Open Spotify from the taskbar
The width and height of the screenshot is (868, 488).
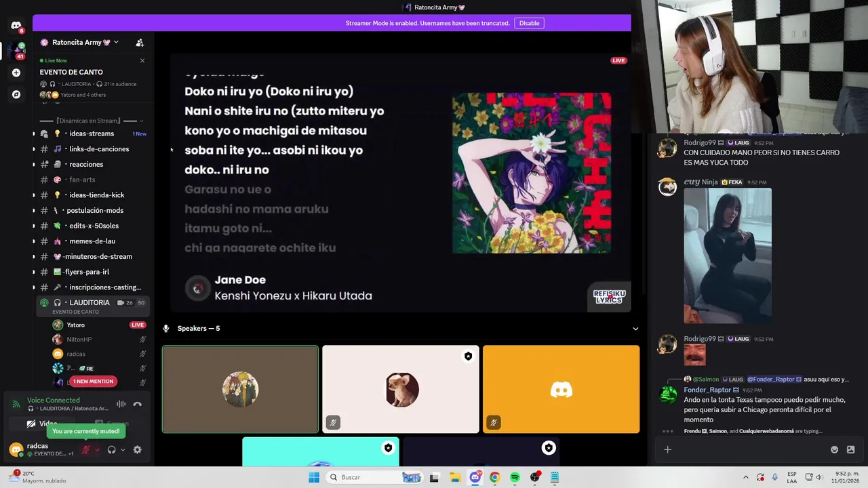[515, 477]
